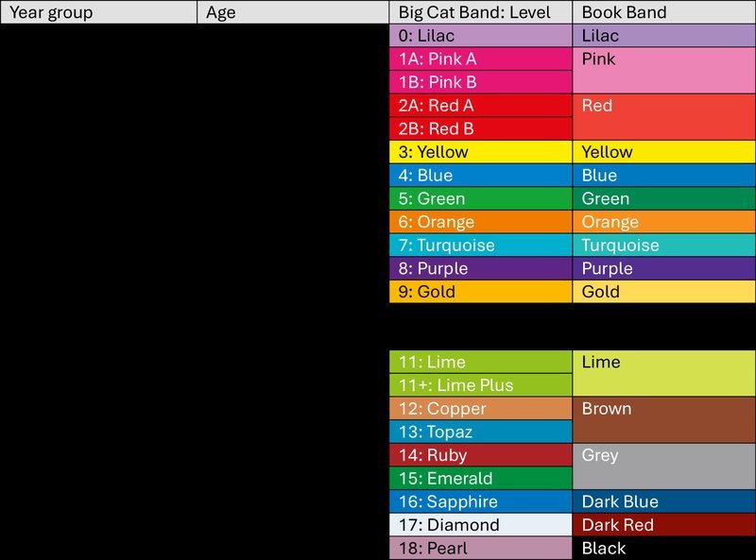Select the 7: Turquoise level cell
Image resolution: width=756 pixels, height=560 pixels.
point(481,245)
